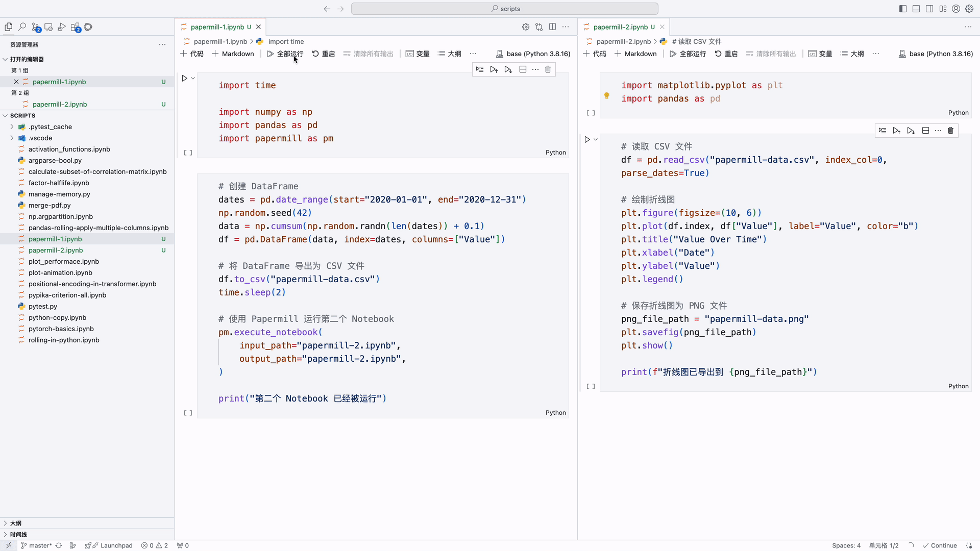The height and width of the screenshot is (551, 980).
Task: Open the base Python 3.8.16 kernel dropdown
Action: point(536,53)
